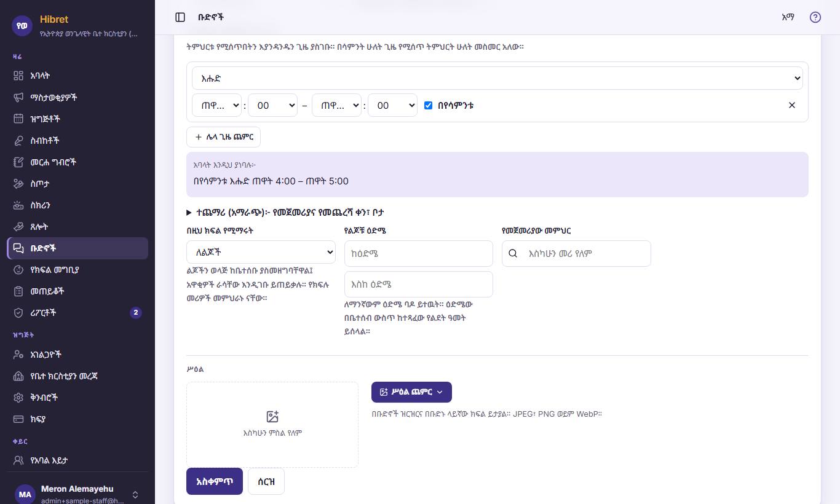This screenshot has height=504, width=840.
Task: Open ማስታወቂያዎች megaphone icon
Action: (x=18, y=97)
